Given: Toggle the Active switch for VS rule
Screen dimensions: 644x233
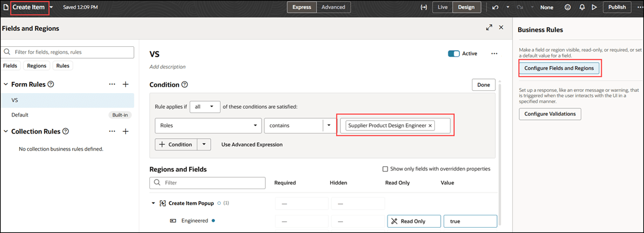Looking at the screenshot, I should click(x=453, y=53).
